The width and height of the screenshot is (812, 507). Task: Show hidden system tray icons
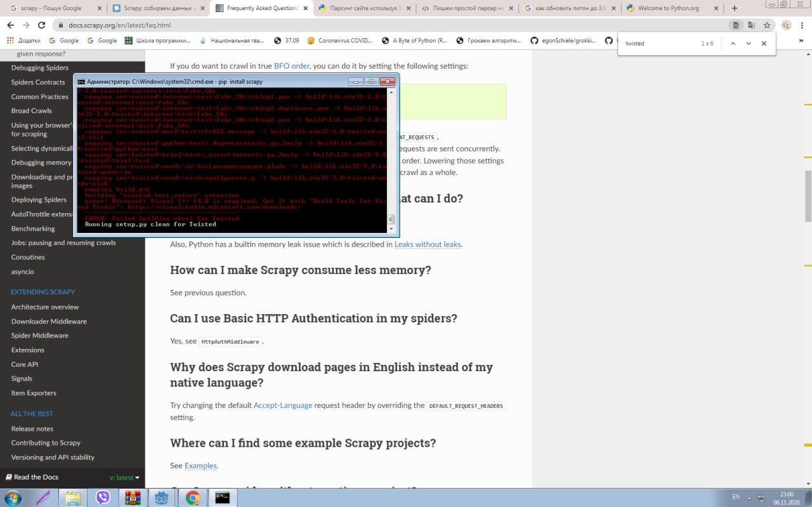(750, 497)
